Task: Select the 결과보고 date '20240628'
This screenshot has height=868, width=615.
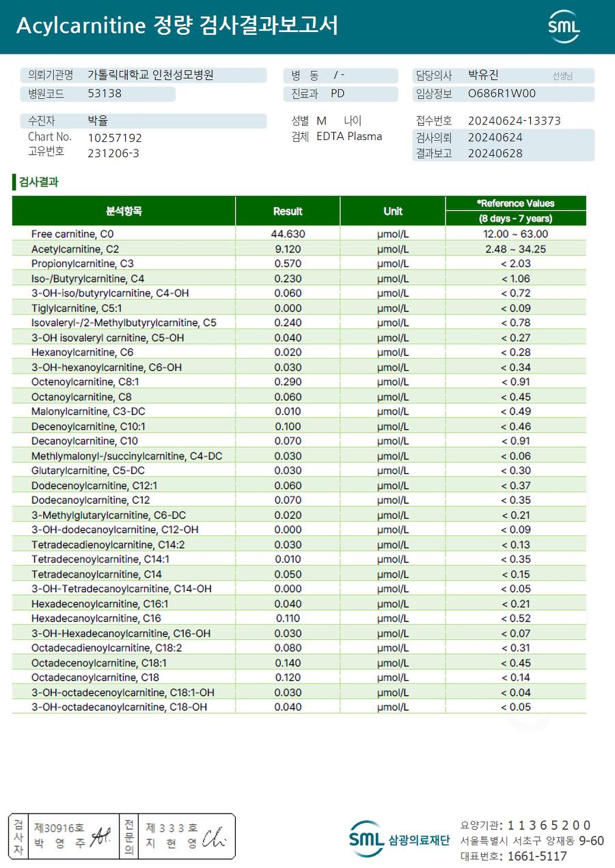Action: (x=495, y=154)
